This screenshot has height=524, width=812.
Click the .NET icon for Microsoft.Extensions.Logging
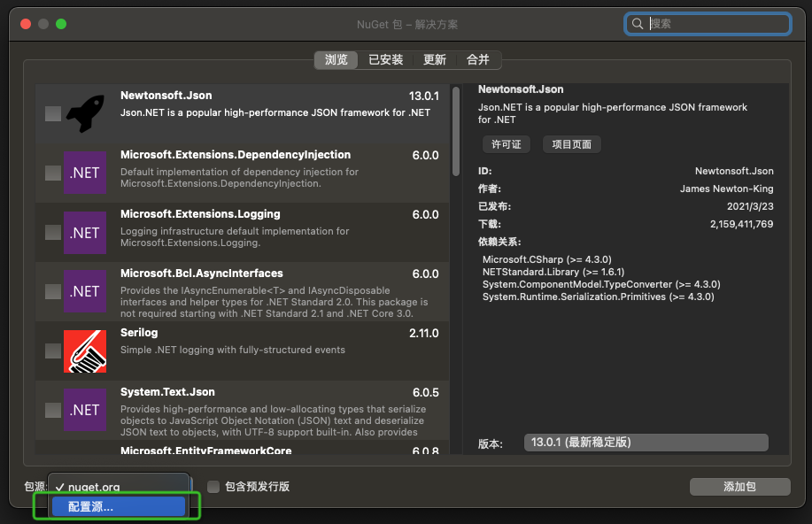click(85, 233)
